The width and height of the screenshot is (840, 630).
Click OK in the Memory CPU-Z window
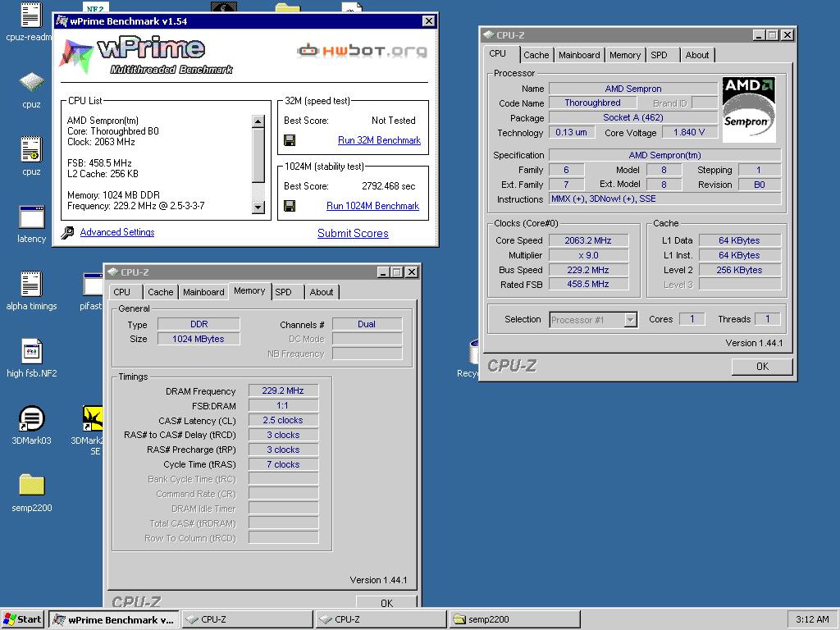tap(386, 602)
